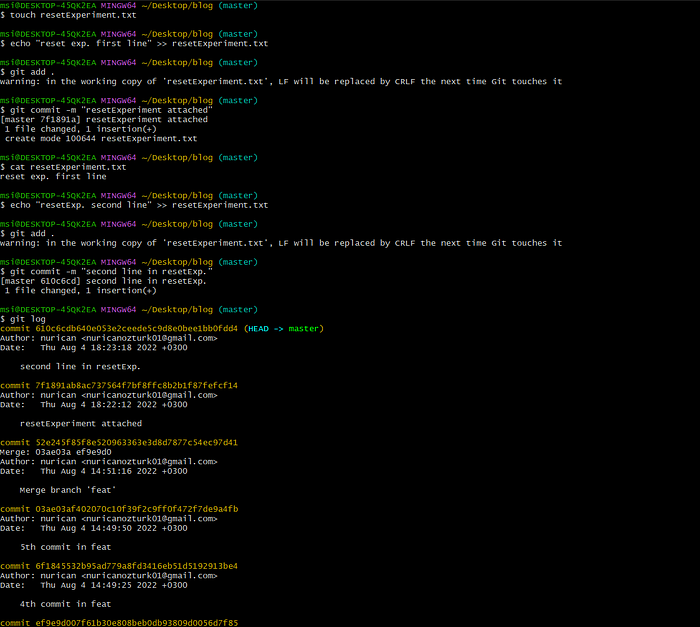This screenshot has width=700, height=627.
Task: Click the 'cat resetExperiment.txt' command
Action: [63, 167]
